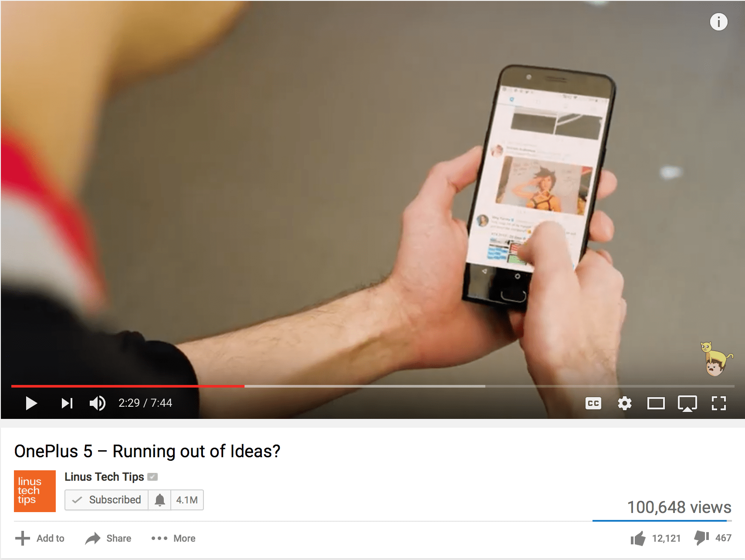745x560 pixels.
Task: Play the paused video
Action: (x=31, y=403)
